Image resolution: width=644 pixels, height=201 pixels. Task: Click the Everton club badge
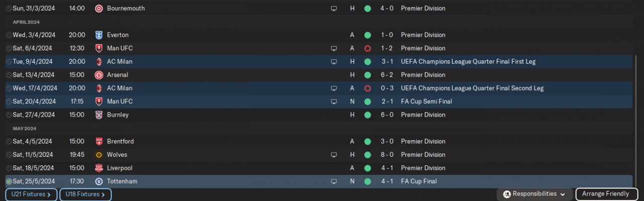[99, 35]
